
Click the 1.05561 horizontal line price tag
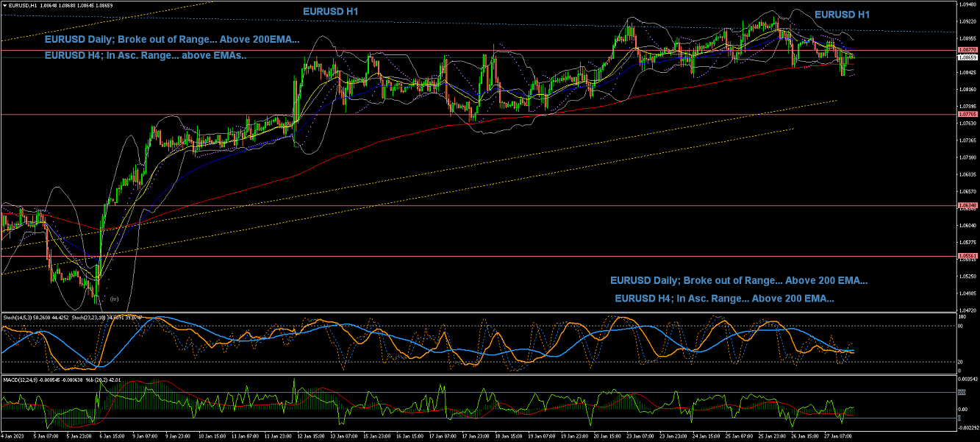point(968,256)
